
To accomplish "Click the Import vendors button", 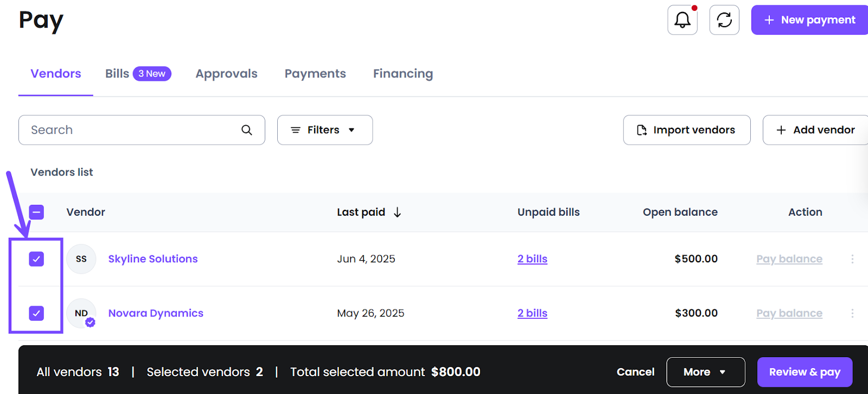I will click(686, 130).
